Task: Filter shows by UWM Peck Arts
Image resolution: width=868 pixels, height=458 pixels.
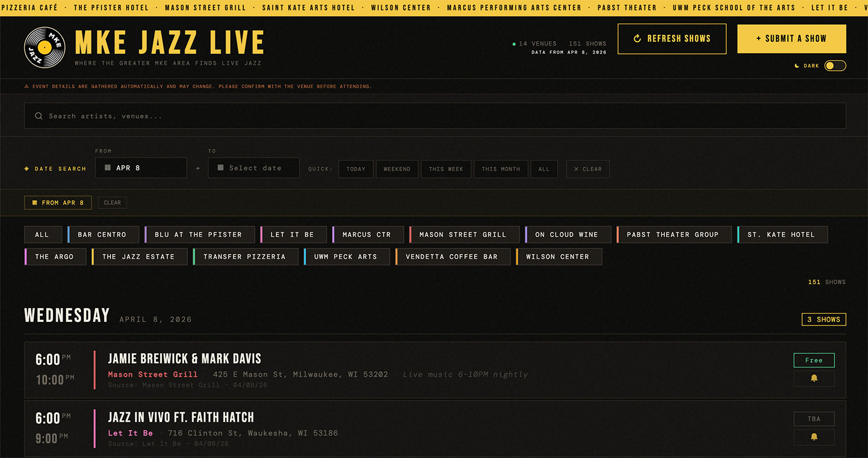Action: pyautogui.click(x=347, y=257)
